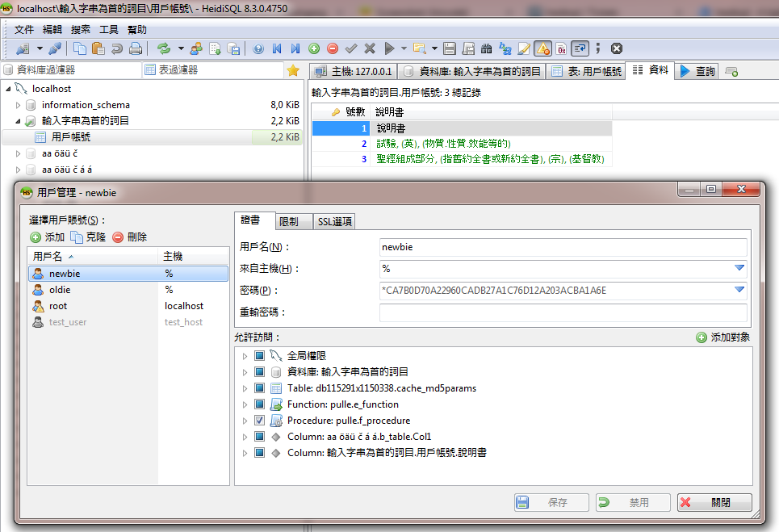This screenshot has width=779, height=532.
Task: Click the warning triangle toolbar icon
Action: pyautogui.click(x=543, y=48)
